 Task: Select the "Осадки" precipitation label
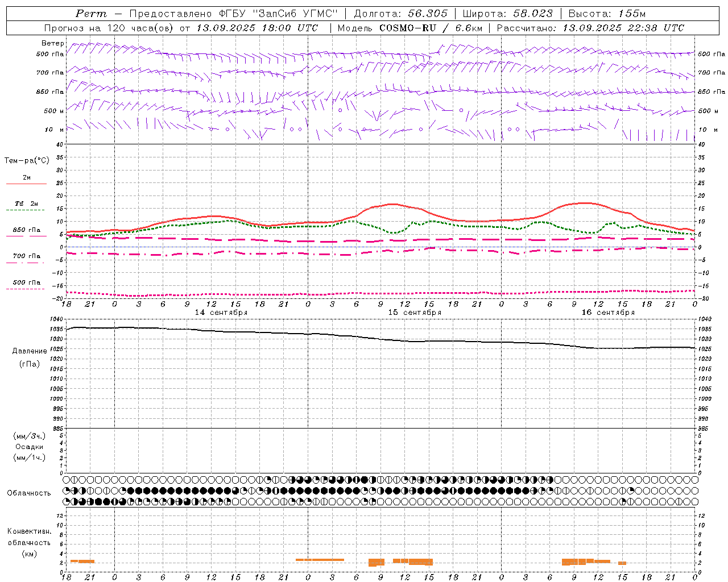click(30, 447)
